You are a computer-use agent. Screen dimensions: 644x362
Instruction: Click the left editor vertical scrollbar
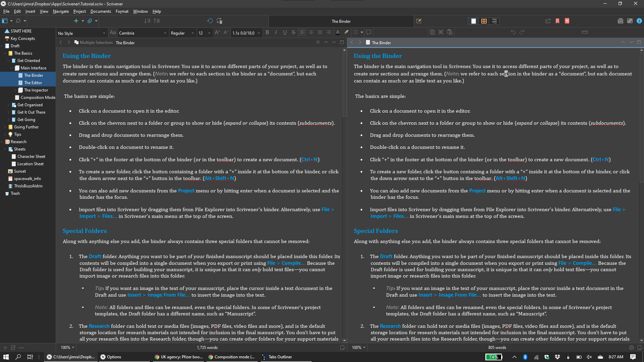pyautogui.click(x=344, y=195)
